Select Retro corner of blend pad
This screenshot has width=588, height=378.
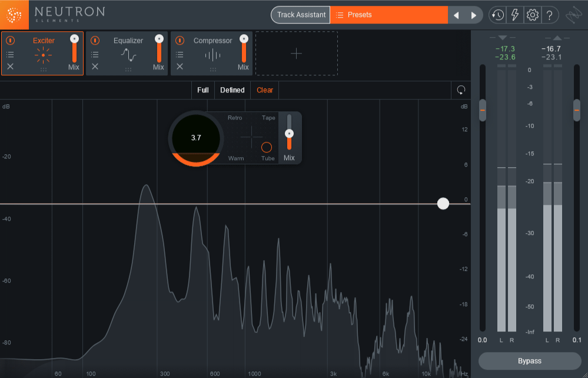click(235, 118)
